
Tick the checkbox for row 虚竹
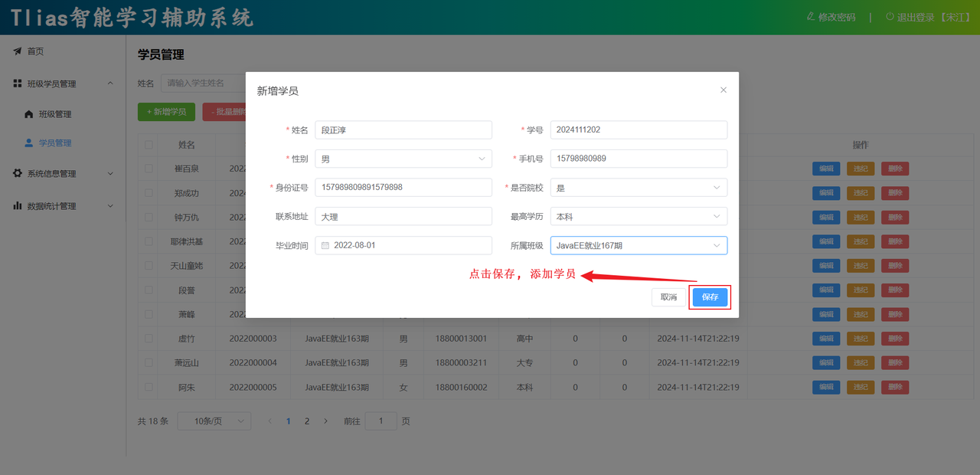pyautogui.click(x=149, y=339)
